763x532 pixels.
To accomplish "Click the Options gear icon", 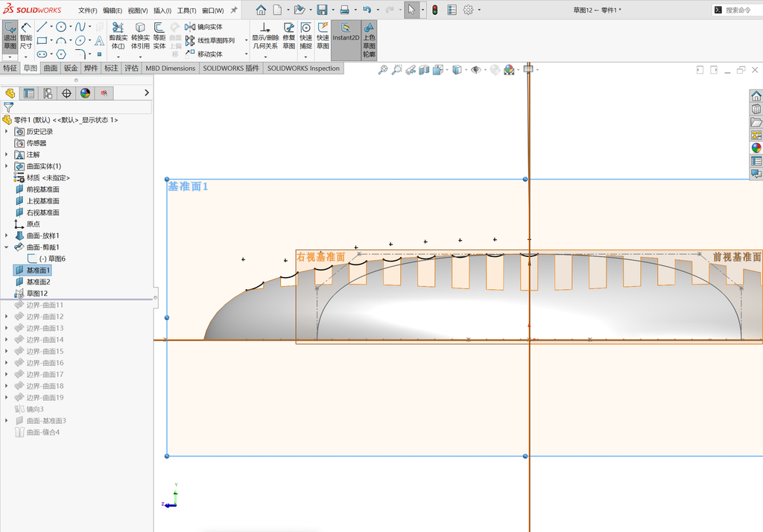I will click(x=468, y=10).
